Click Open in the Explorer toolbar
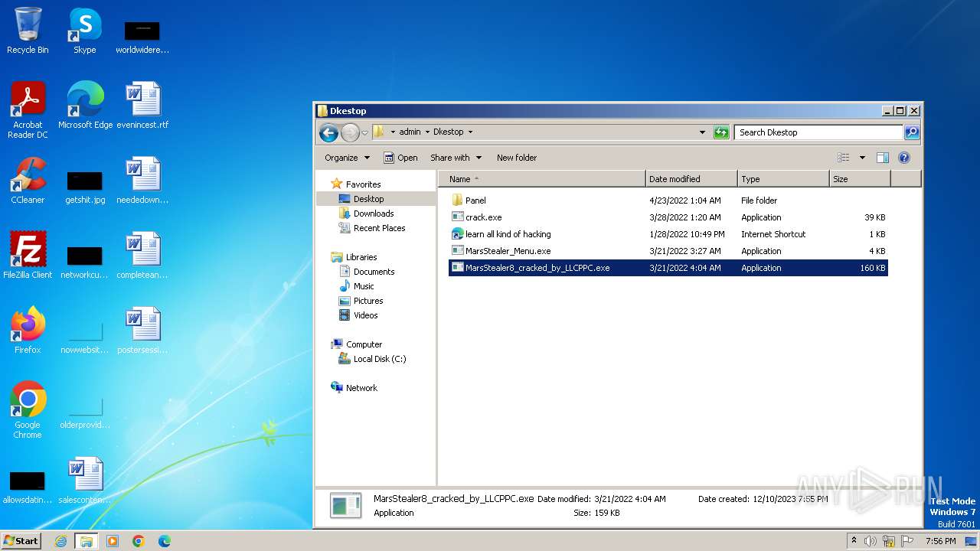Viewport: 980px width, 551px height. click(400, 158)
